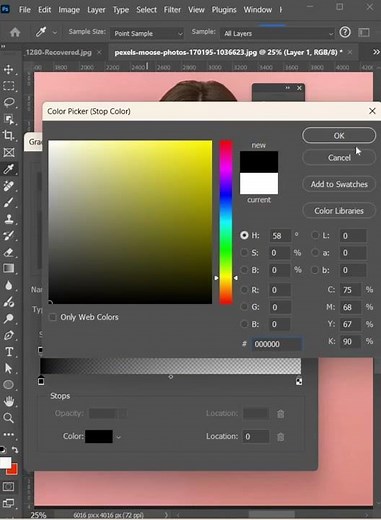Select the Horizontal Type tool

pyautogui.click(x=9, y=352)
